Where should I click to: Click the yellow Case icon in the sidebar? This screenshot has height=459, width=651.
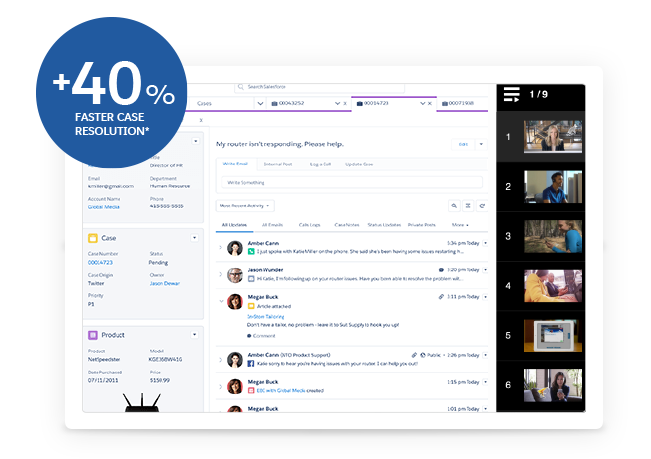tap(93, 238)
